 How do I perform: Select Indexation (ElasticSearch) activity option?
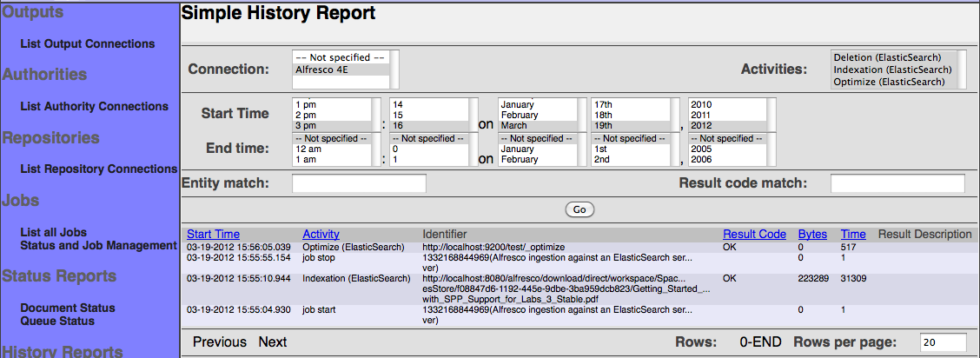click(892, 70)
